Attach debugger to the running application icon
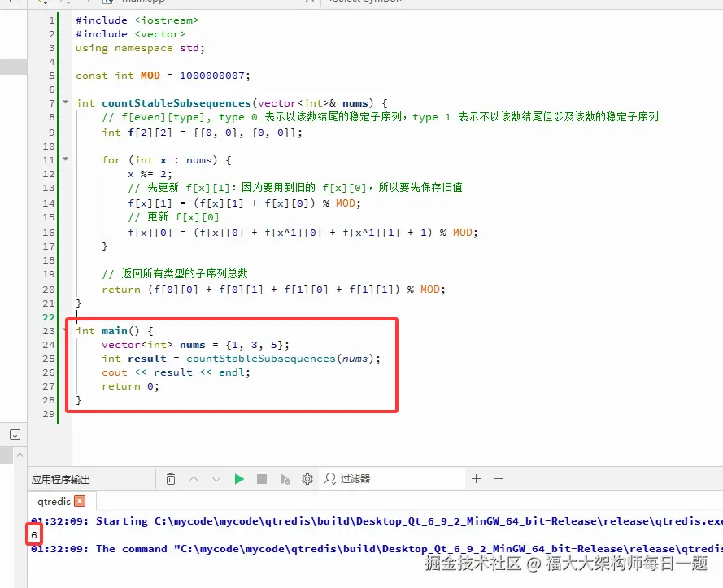 (x=285, y=479)
